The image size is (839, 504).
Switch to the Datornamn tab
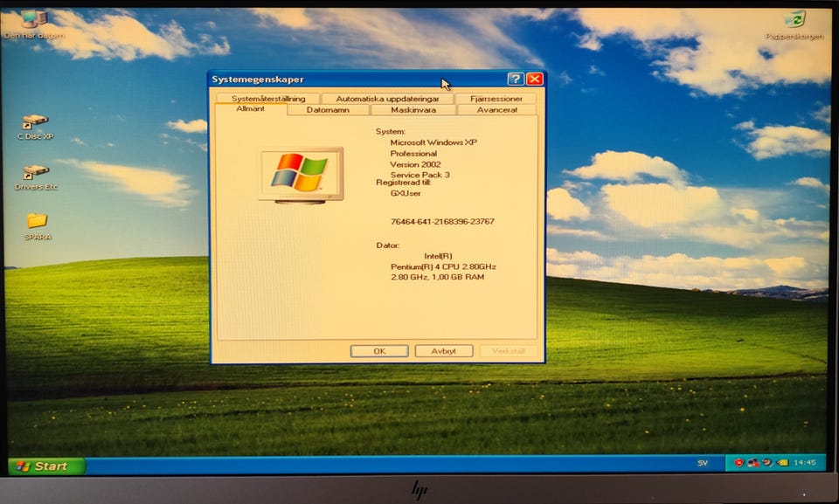[x=328, y=110]
